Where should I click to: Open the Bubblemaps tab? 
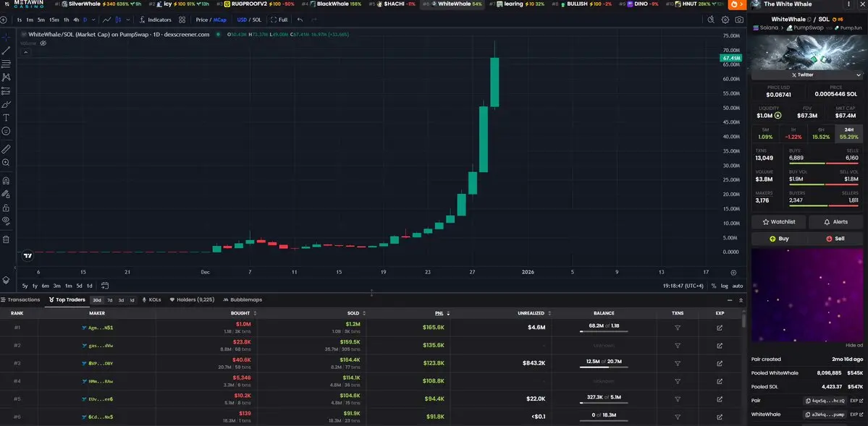(243, 300)
